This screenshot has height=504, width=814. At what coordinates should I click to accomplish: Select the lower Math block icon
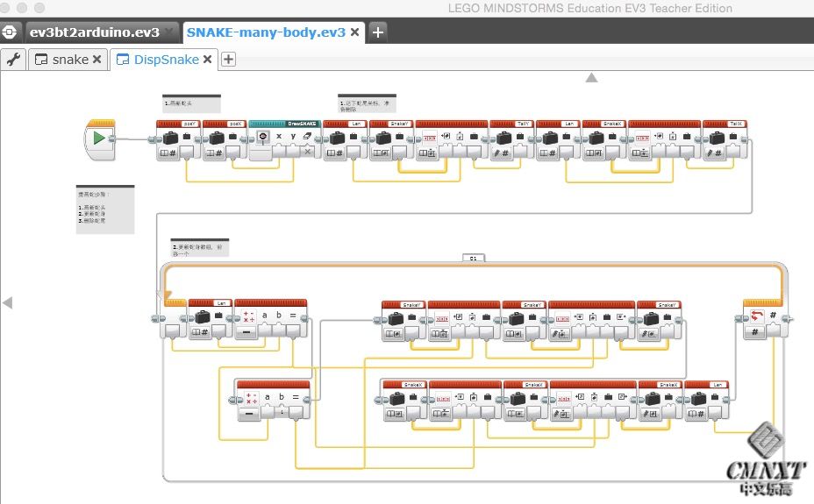(248, 398)
